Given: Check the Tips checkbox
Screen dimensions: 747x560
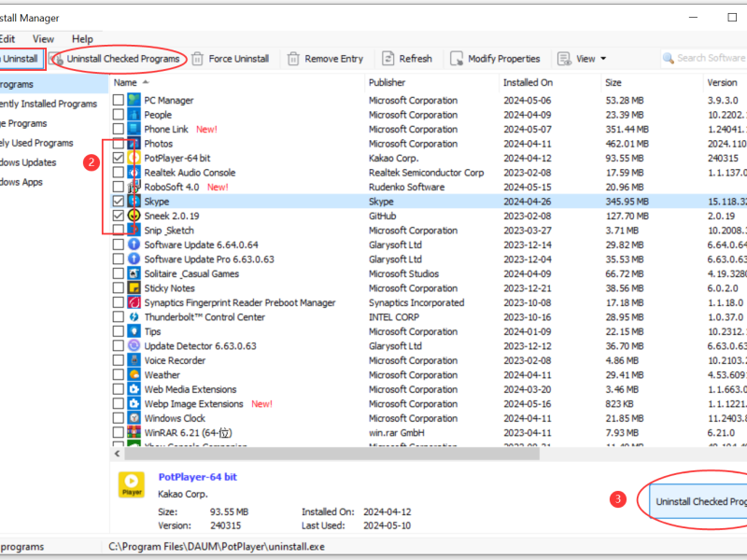Looking at the screenshot, I should pyautogui.click(x=119, y=331).
